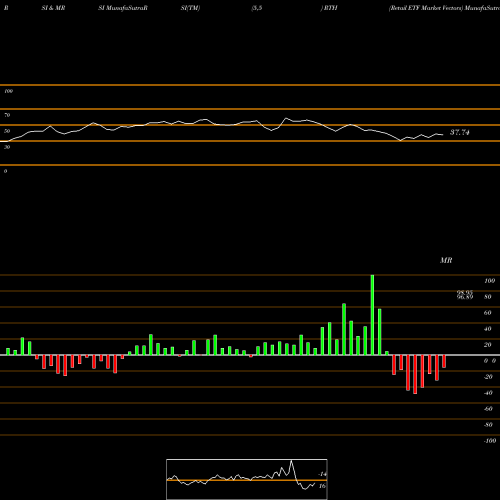The image size is (500, 500).
Task: Click the -60 label on the MR axis
Action: [488, 409]
